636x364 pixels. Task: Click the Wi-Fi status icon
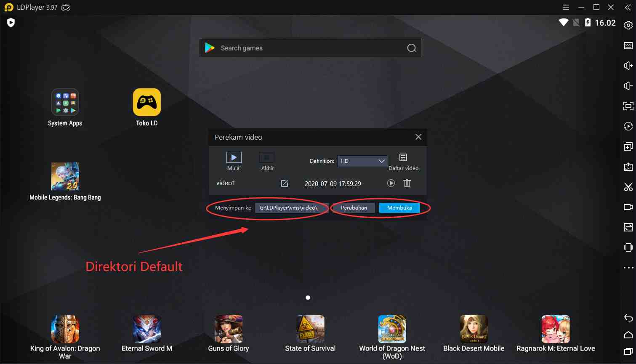point(563,23)
